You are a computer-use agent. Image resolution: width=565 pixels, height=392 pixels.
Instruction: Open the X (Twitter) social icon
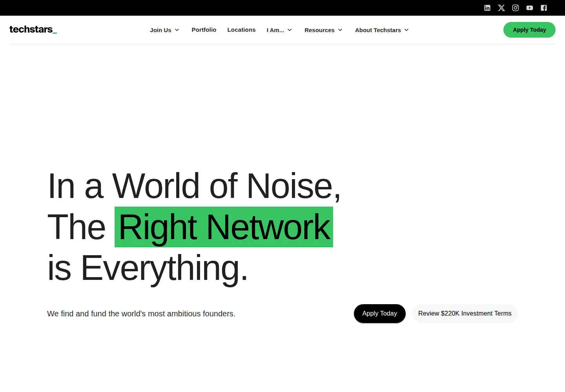501,8
